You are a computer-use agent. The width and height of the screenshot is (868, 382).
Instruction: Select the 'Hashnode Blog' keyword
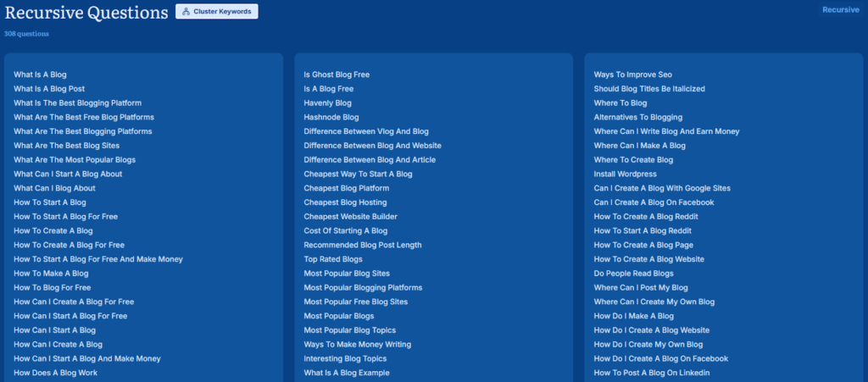[331, 118]
